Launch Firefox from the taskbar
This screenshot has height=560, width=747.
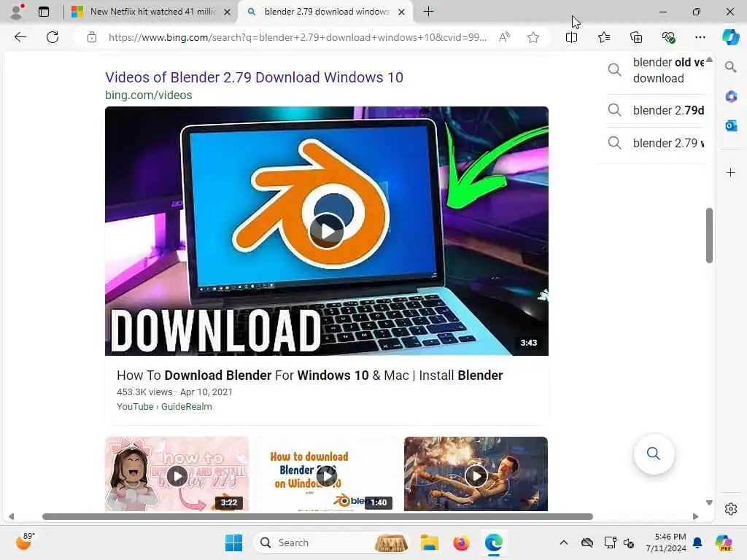pyautogui.click(x=461, y=542)
